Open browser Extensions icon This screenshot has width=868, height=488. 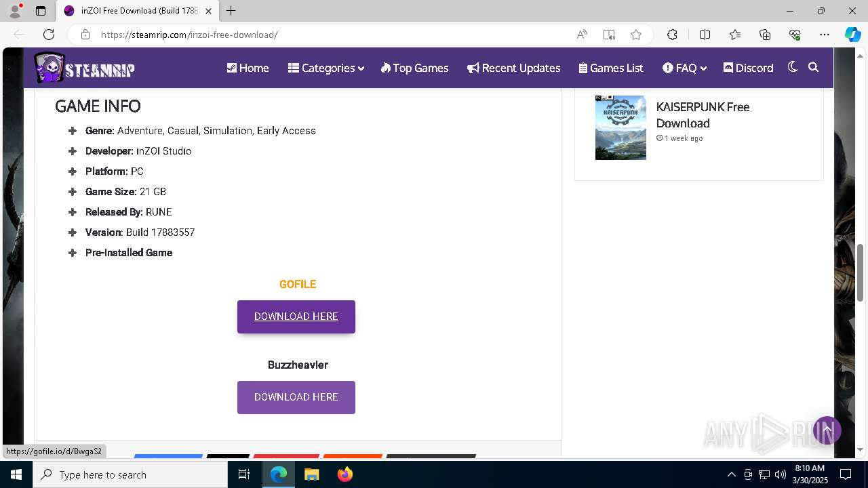672,35
